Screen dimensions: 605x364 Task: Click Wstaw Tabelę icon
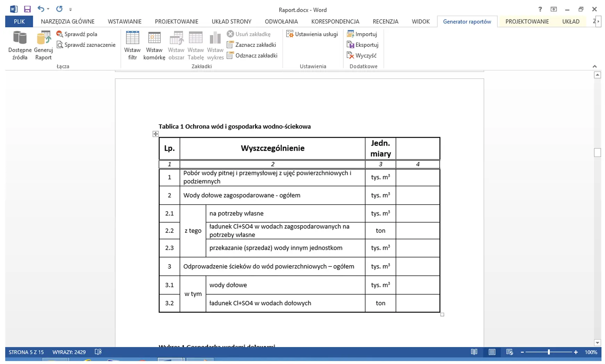[196, 45]
